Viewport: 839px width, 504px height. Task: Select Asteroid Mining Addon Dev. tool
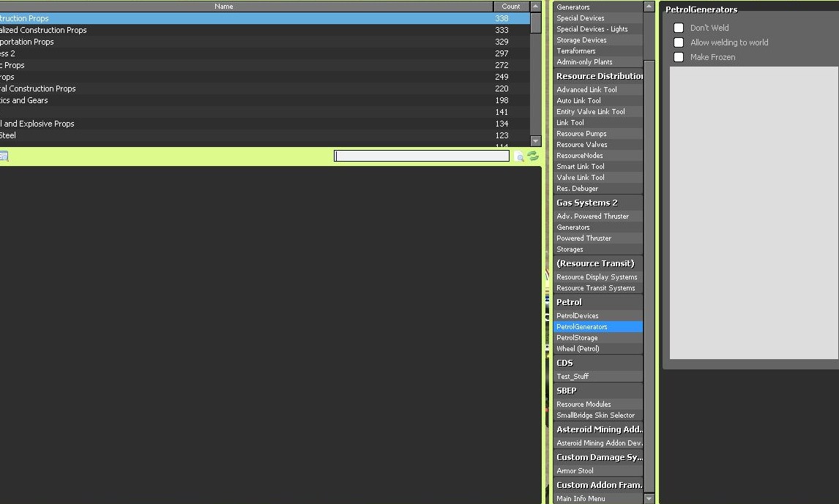597,443
